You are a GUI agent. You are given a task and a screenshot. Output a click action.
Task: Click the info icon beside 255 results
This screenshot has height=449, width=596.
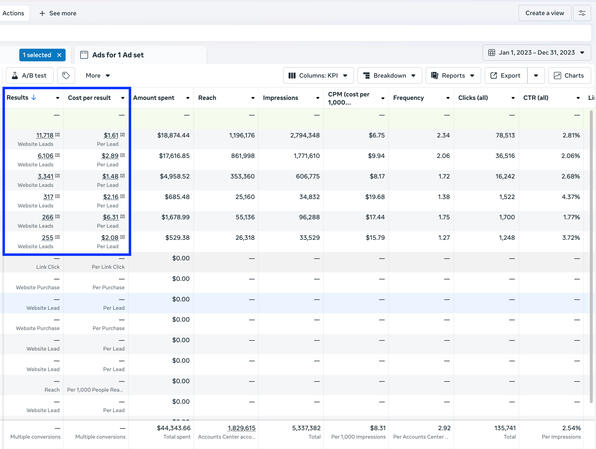(x=57, y=237)
